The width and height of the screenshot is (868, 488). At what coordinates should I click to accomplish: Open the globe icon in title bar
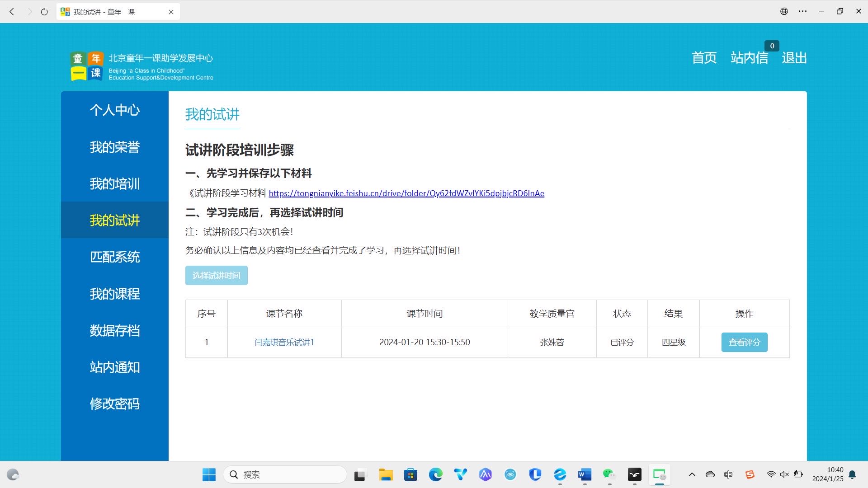coord(784,12)
